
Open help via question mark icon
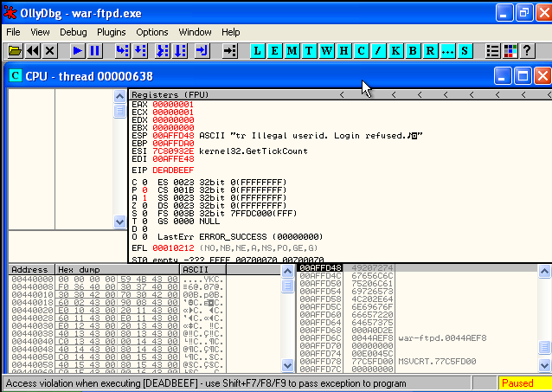(x=527, y=51)
